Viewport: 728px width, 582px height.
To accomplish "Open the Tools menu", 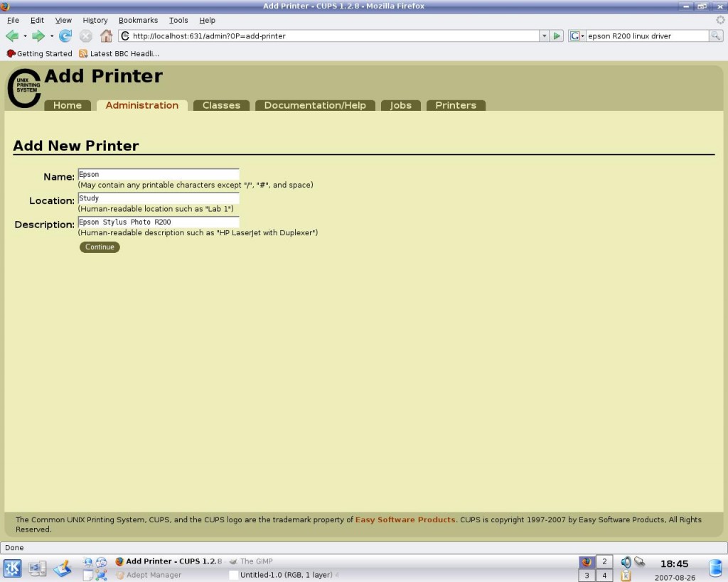I will (178, 20).
